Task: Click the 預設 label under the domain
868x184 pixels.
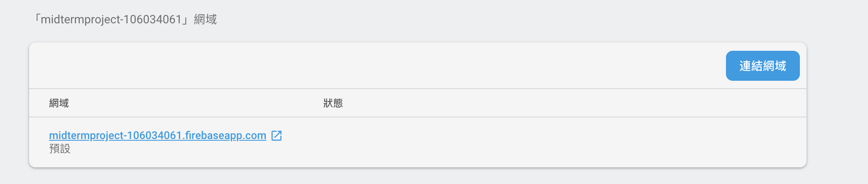Action: click(60, 149)
